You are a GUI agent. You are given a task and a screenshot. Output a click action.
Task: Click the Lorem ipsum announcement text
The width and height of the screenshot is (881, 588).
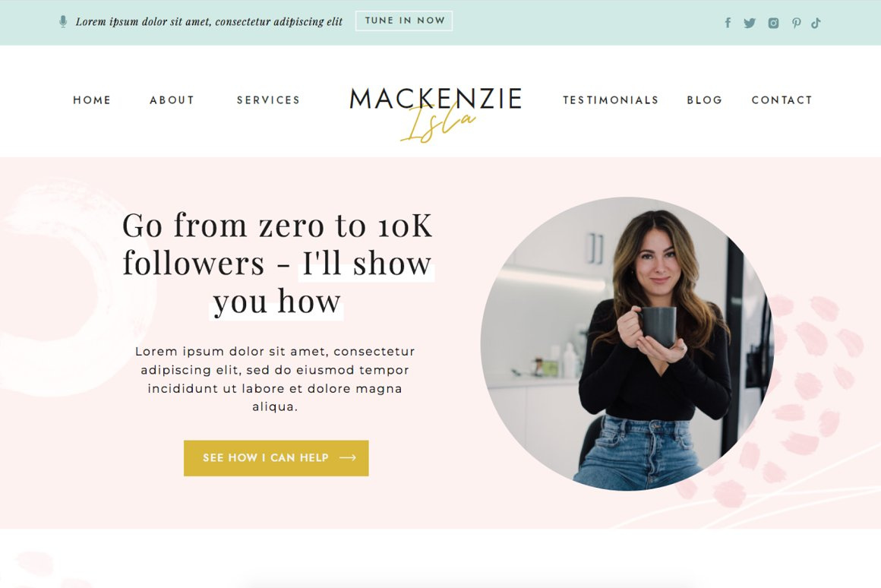click(x=209, y=22)
